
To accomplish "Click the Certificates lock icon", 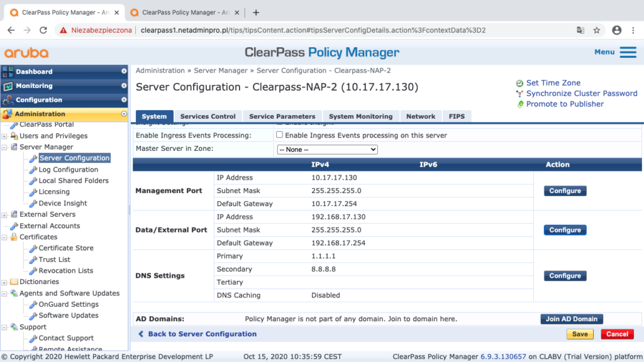I will point(14,237).
